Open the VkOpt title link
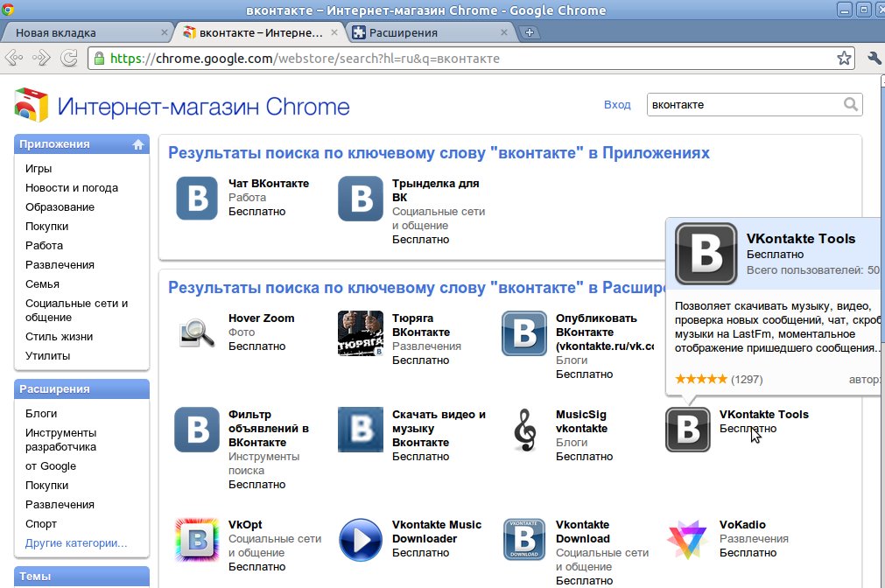 point(245,525)
